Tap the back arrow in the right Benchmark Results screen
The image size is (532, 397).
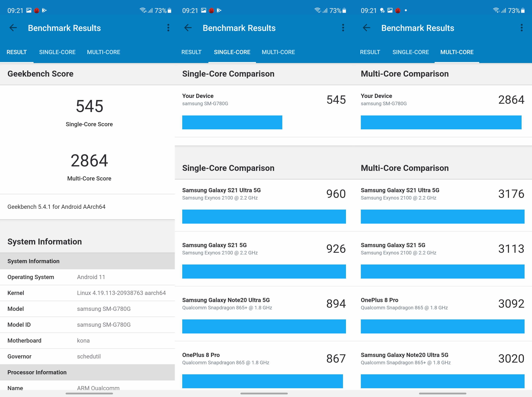click(x=366, y=28)
